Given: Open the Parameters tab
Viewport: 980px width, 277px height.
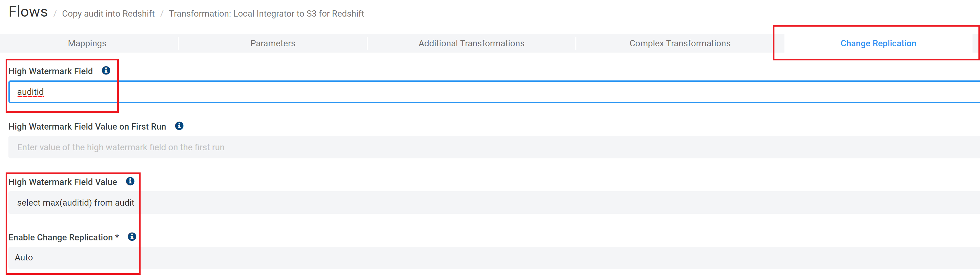Looking at the screenshot, I should [x=272, y=44].
